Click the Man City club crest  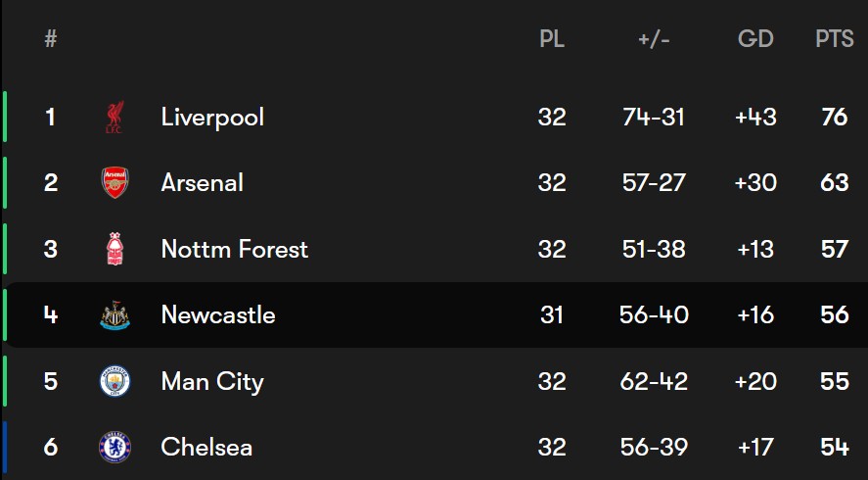pos(114,381)
